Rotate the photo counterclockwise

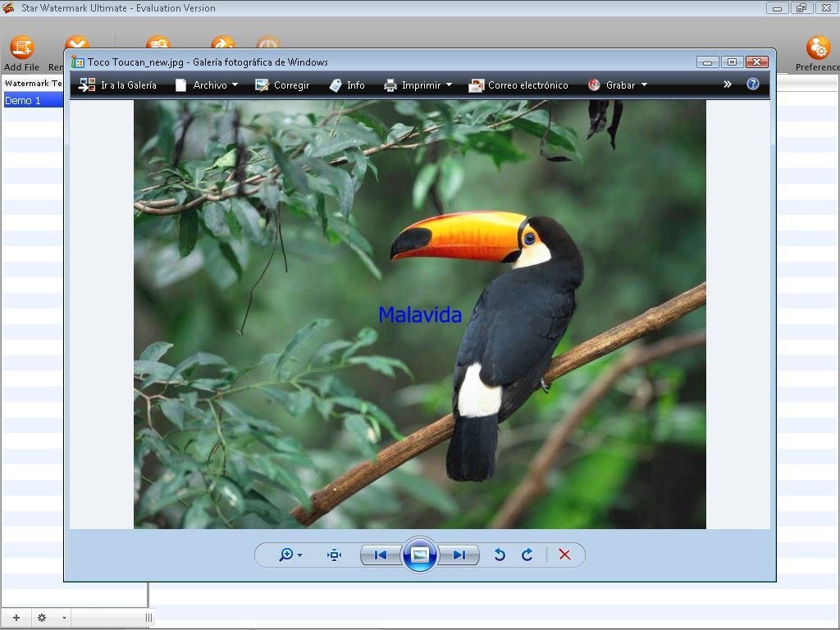click(x=500, y=555)
